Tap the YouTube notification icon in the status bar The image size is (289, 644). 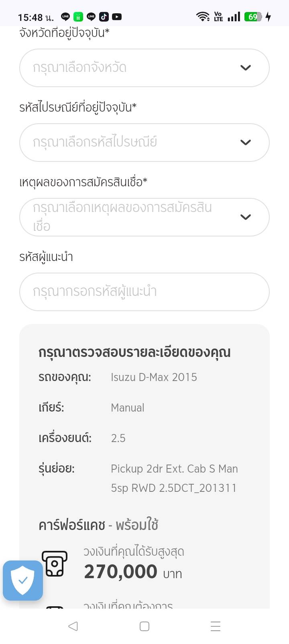[x=117, y=17]
